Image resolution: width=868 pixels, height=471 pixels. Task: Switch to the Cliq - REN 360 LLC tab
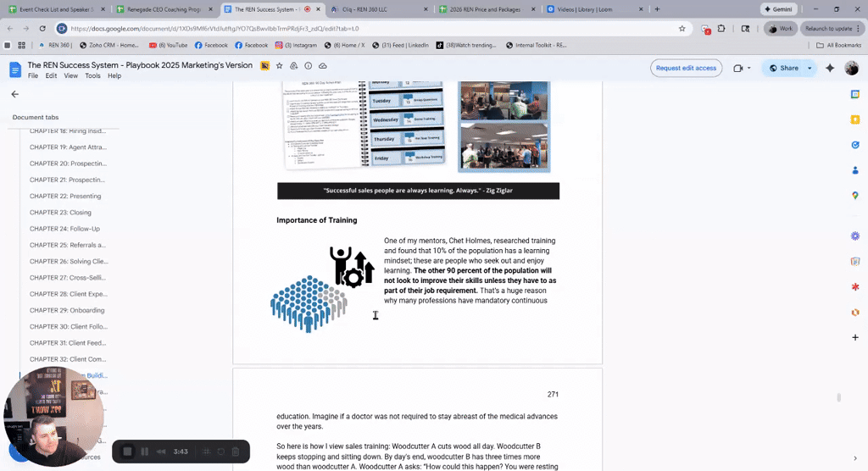tap(379, 9)
